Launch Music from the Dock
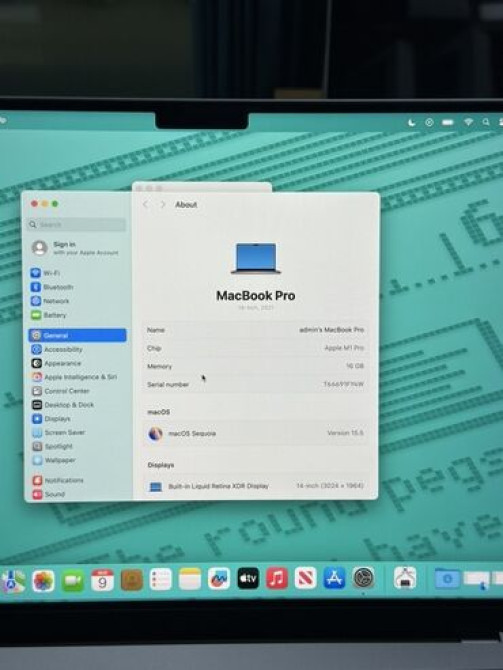 pyautogui.click(x=277, y=579)
